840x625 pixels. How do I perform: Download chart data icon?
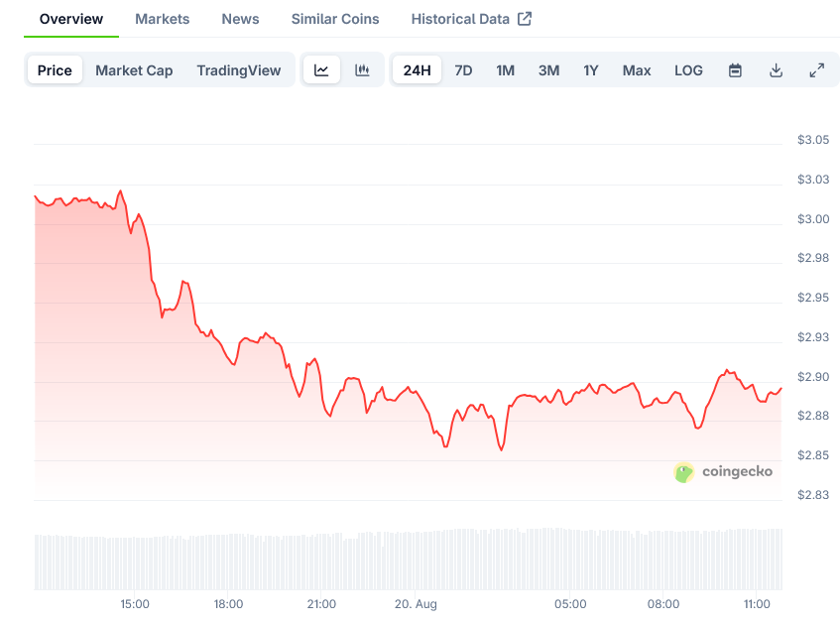tap(776, 70)
